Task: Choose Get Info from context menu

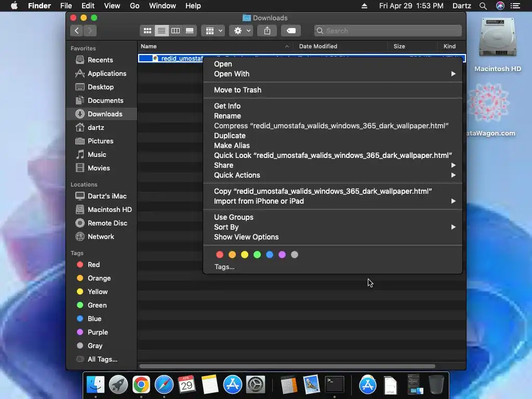Action: pos(332,106)
